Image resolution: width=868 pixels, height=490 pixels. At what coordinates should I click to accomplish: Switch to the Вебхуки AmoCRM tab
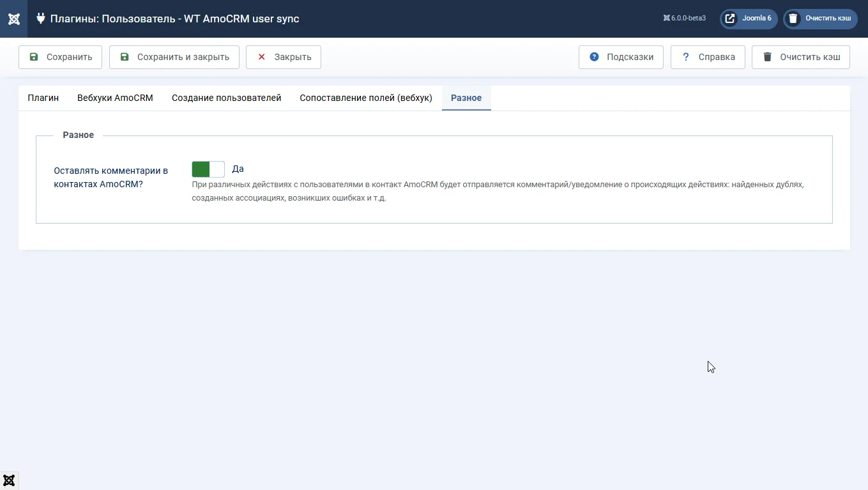click(x=115, y=98)
